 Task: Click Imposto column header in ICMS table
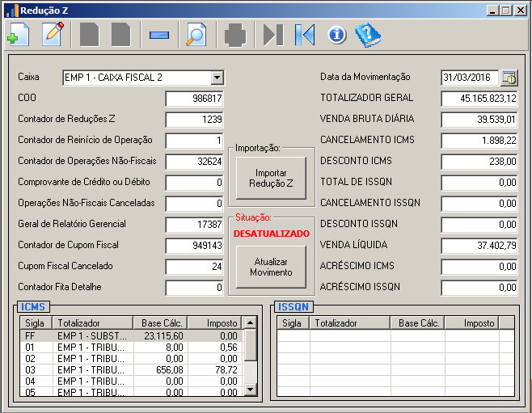pyautogui.click(x=215, y=323)
